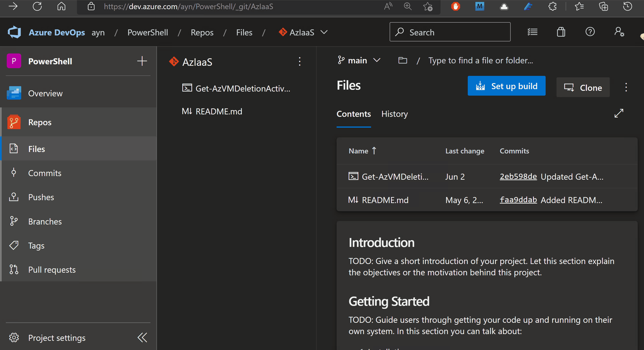Open more actions menu next to AzIaaS
The width and height of the screenshot is (644, 350).
[299, 62]
